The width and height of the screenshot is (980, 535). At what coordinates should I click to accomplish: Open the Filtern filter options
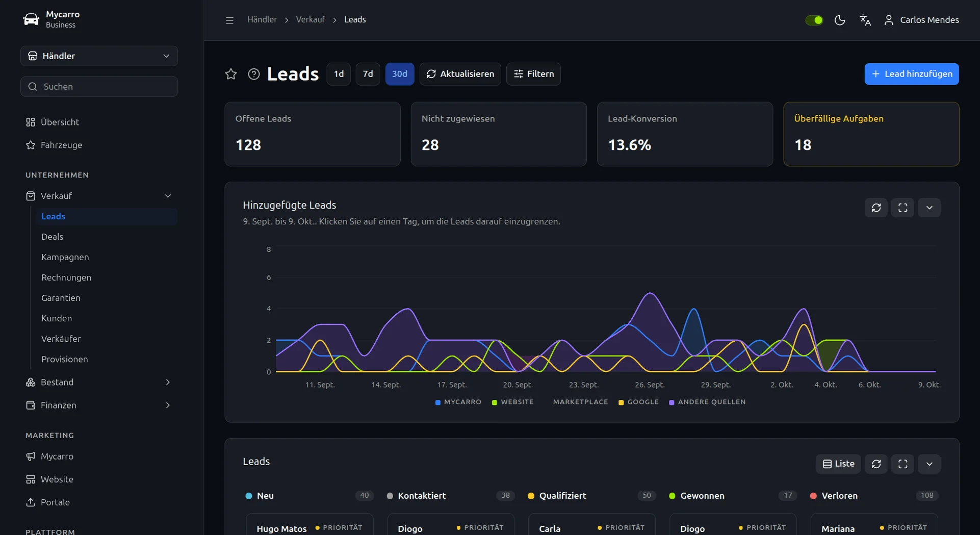click(x=533, y=74)
